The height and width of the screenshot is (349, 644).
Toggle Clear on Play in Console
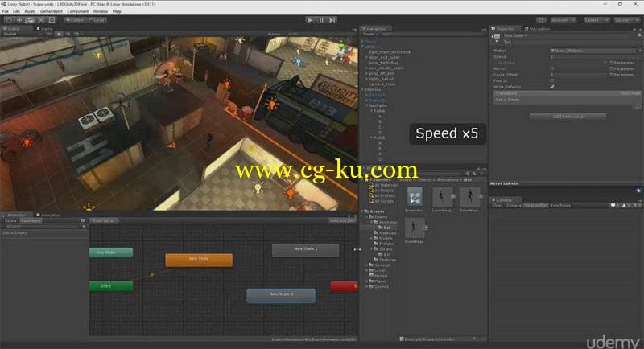(536, 205)
